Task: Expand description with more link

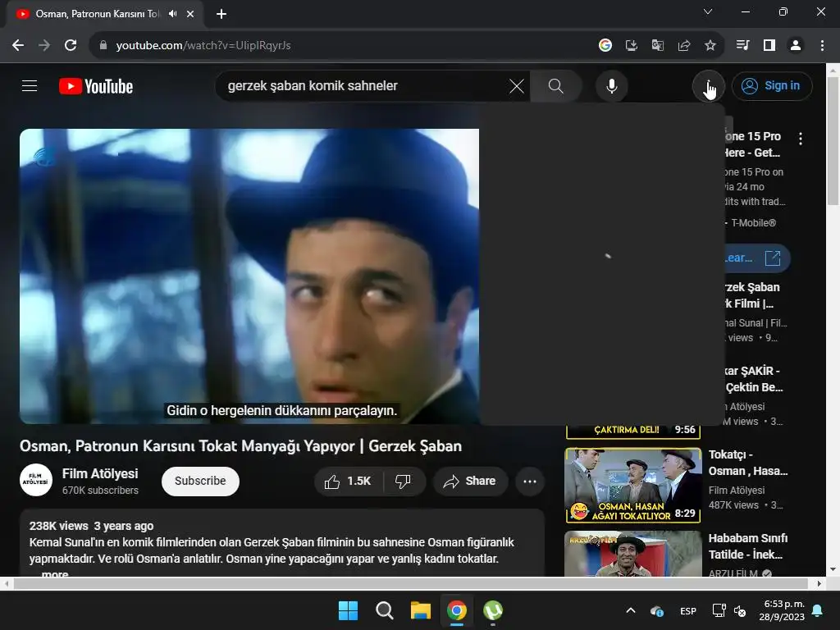Action: point(55,573)
